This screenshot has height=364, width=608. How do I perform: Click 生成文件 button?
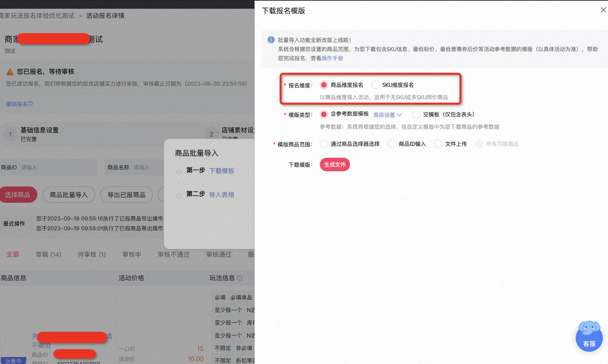click(x=335, y=165)
